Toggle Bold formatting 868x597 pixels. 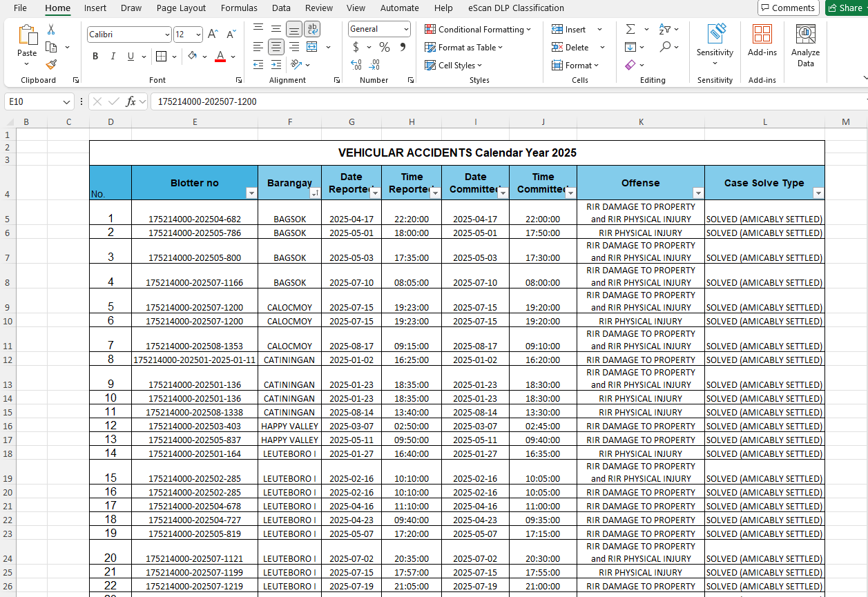tap(95, 57)
